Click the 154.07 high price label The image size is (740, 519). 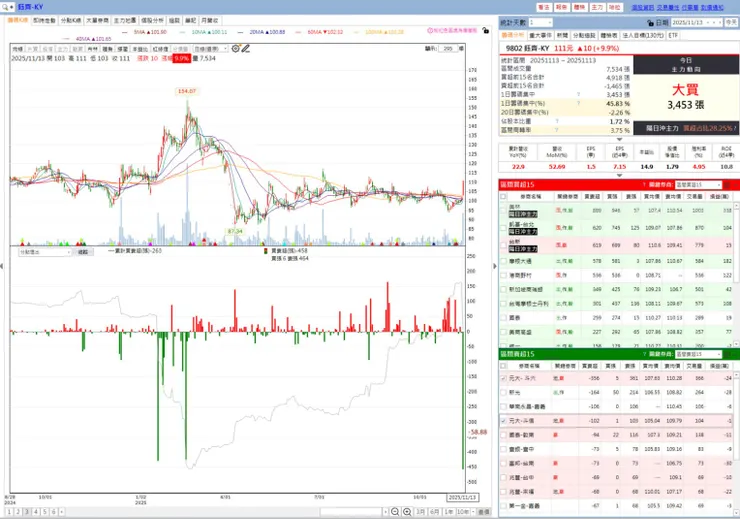(x=187, y=91)
